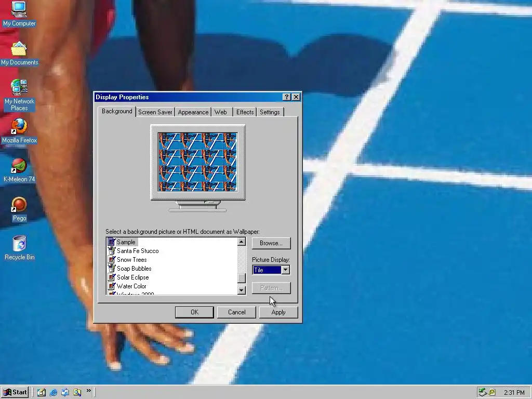Viewport: 532px width, 399px height.
Task: Select the Water Color wallpaper name
Action: tap(131, 286)
